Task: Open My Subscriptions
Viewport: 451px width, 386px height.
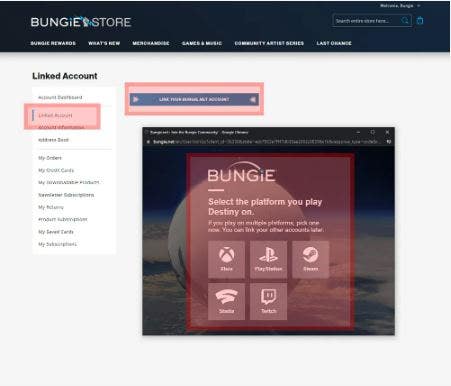Action: click(x=57, y=244)
